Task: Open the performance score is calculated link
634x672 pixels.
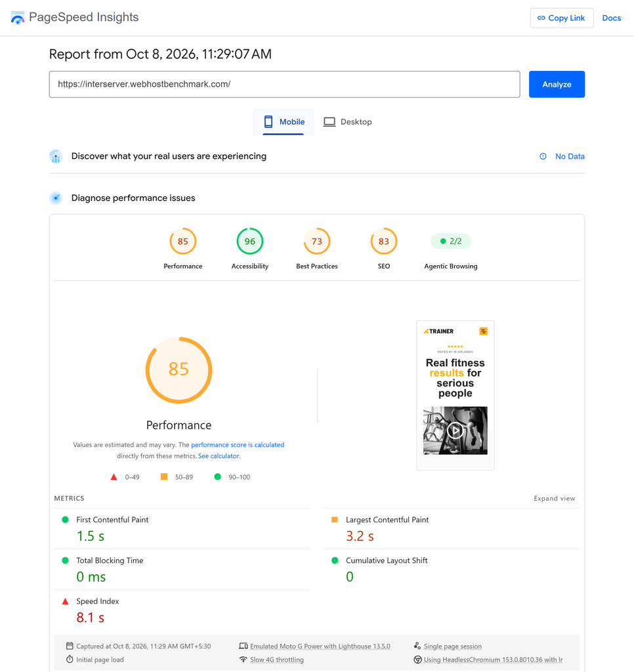Action: click(x=238, y=445)
